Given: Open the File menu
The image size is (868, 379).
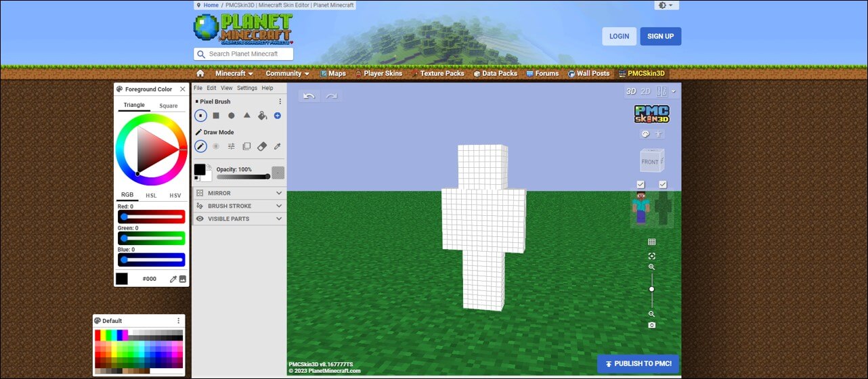Looking at the screenshot, I should point(198,88).
